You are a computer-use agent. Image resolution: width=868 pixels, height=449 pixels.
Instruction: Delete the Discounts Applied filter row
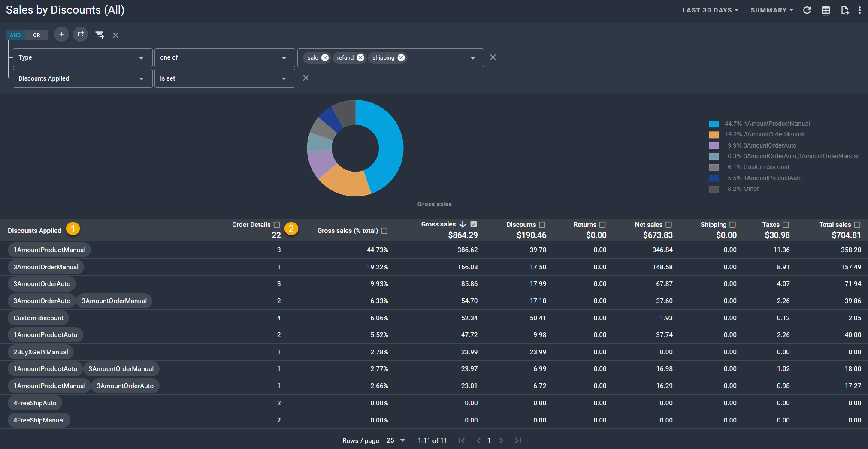pos(306,78)
